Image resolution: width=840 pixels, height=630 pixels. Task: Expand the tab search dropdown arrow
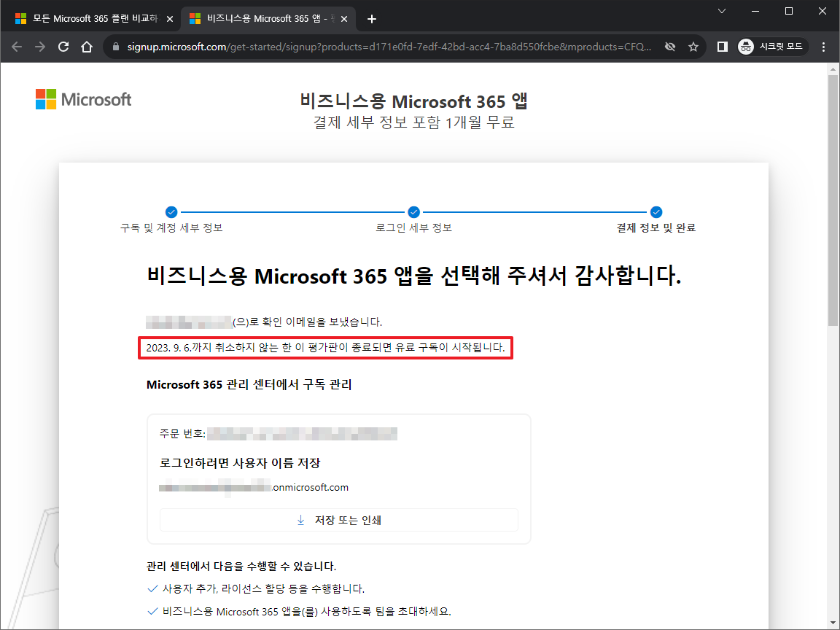[722, 11]
